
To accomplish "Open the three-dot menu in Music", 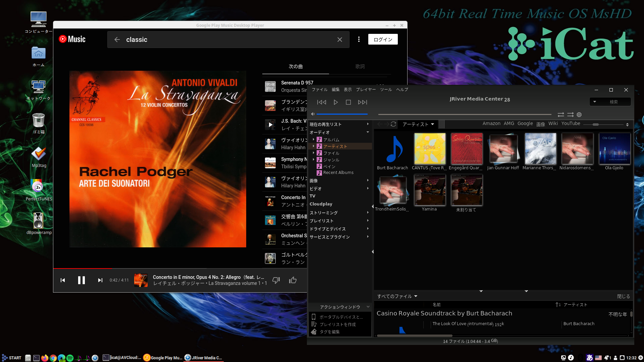I will click(359, 40).
